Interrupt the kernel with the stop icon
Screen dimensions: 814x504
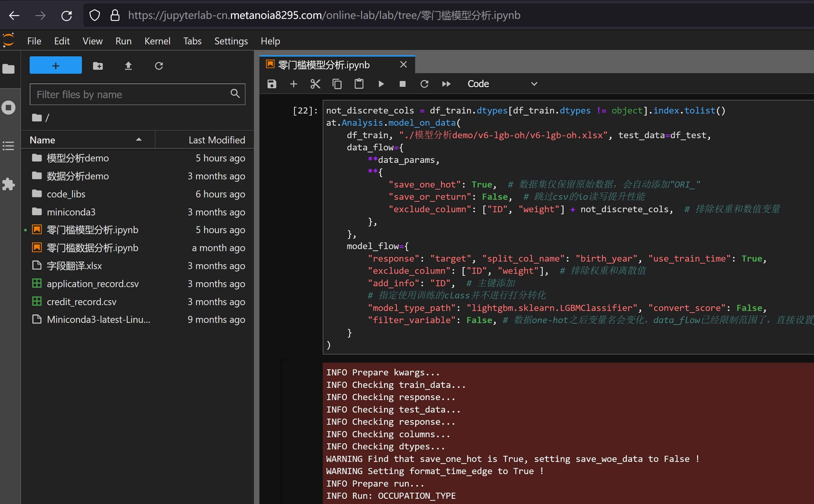(x=403, y=84)
